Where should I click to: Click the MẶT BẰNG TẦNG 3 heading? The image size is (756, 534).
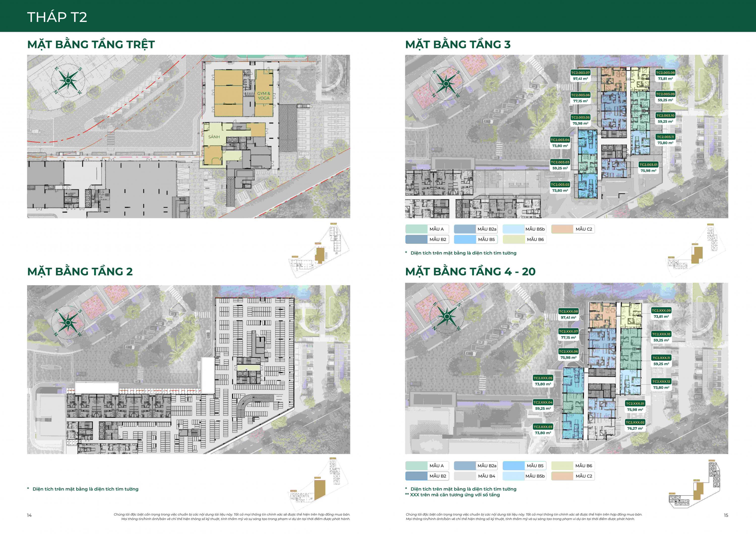click(458, 44)
